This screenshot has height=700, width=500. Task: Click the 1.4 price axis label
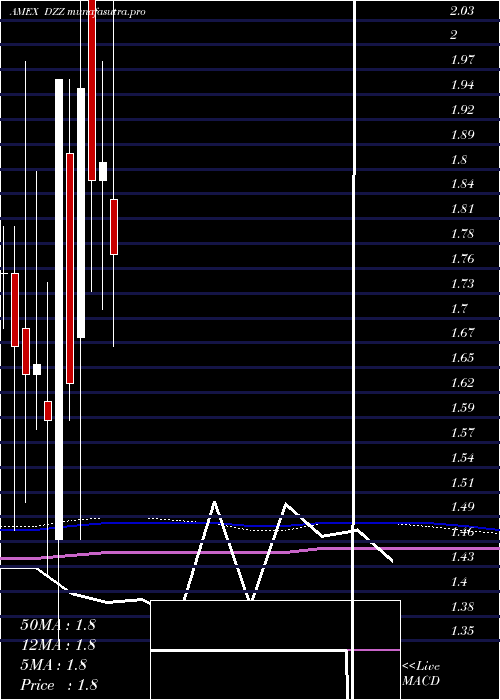[x=459, y=582]
